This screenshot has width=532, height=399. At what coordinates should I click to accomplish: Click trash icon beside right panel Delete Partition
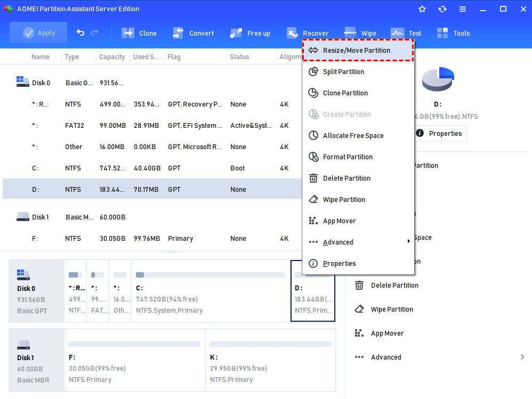(x=359, y=285)
